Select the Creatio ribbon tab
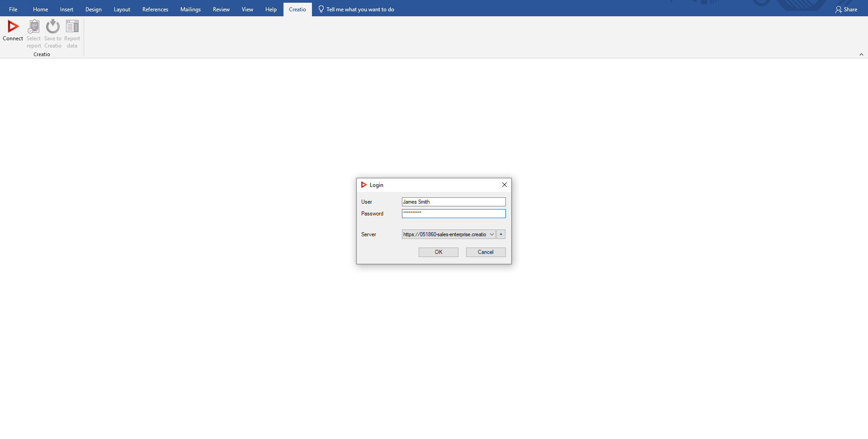This screenshot has height=439, width=868. [x=297, y=10]
